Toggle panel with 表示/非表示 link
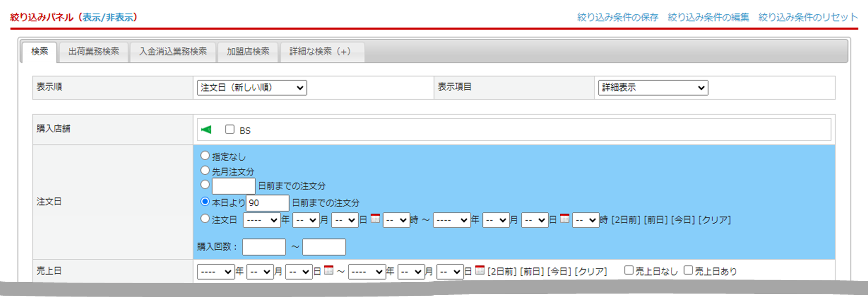This screenshot has height=297, width=868. pyautogui.click(x=107, y=18)
